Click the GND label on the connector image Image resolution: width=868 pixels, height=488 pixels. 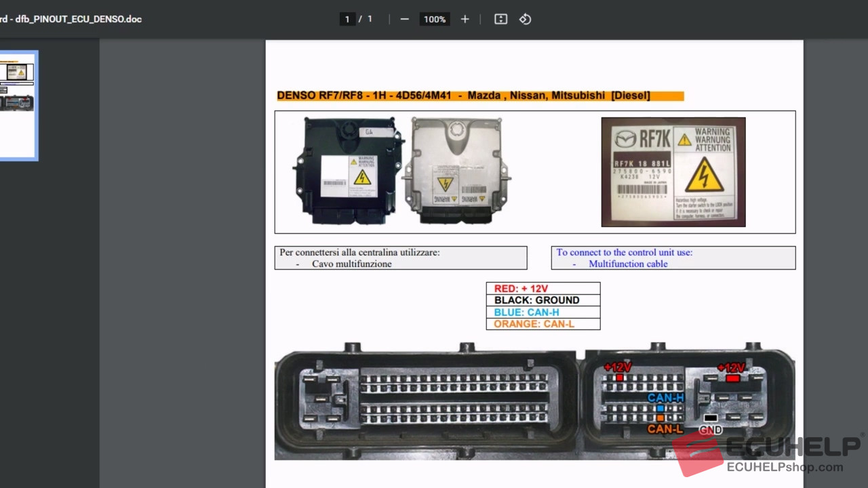(x=709, y=430)
